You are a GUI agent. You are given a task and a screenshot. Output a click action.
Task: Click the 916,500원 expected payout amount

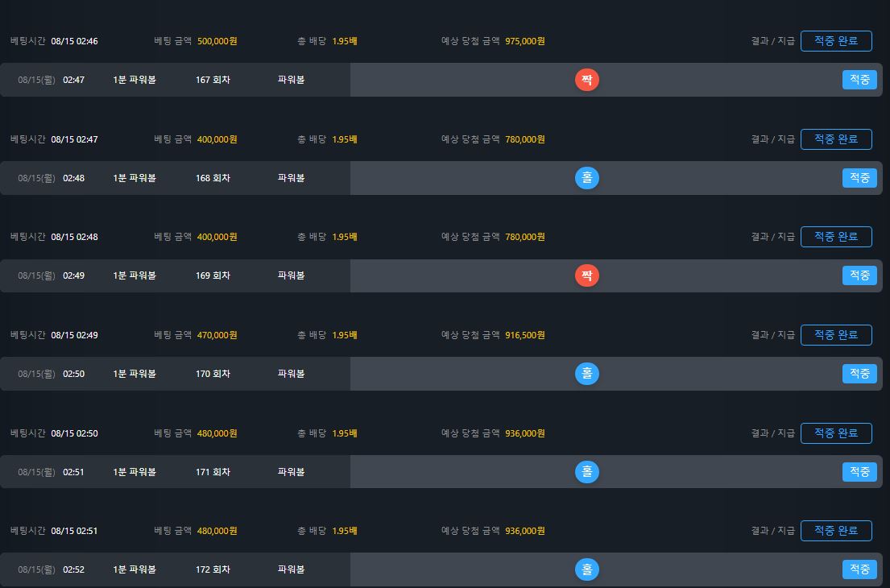point(525,335)
